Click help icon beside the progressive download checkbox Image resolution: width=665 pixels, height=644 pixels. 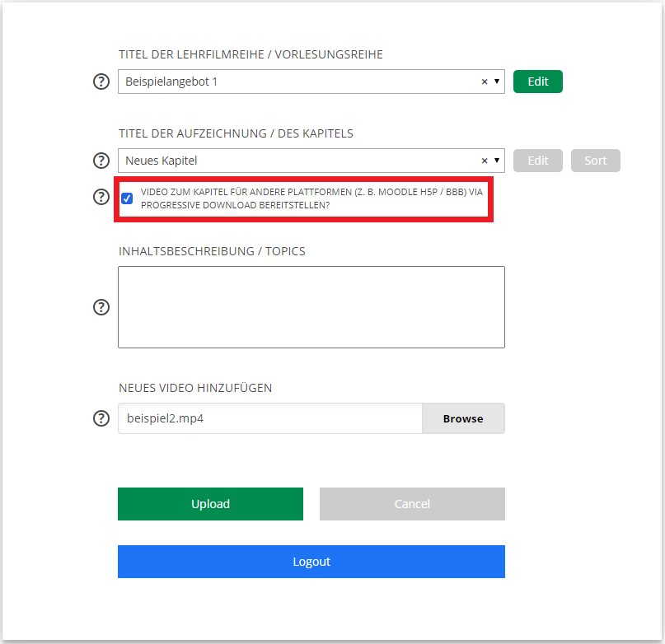click(x=101, y=197)
